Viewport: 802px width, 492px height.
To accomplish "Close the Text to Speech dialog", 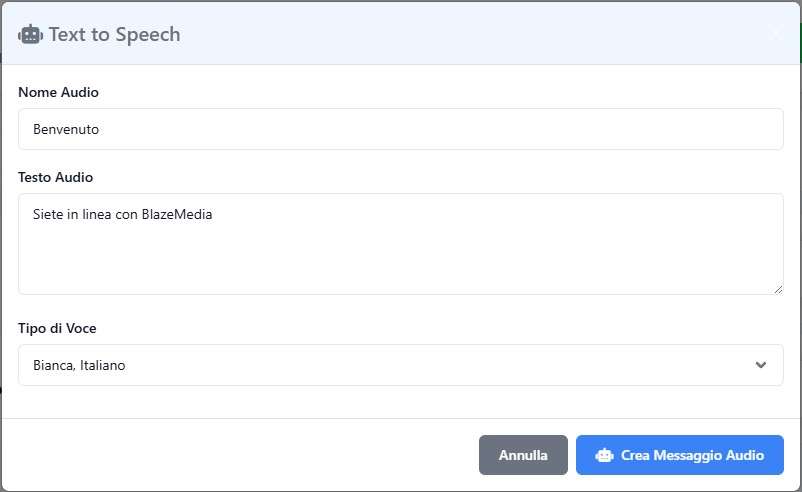I will tap(776, 34).
